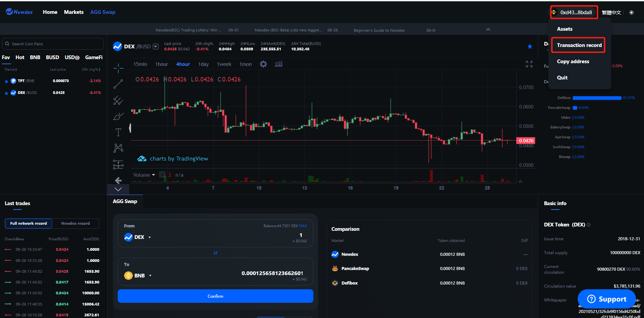Switch chart to 15min interval

[x=140, y=64]
